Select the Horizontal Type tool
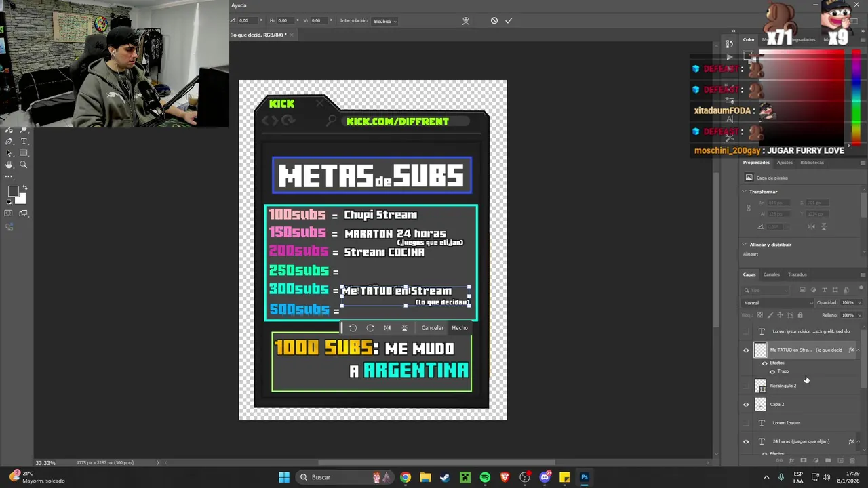Screen dimensions: 868x488 24,142
